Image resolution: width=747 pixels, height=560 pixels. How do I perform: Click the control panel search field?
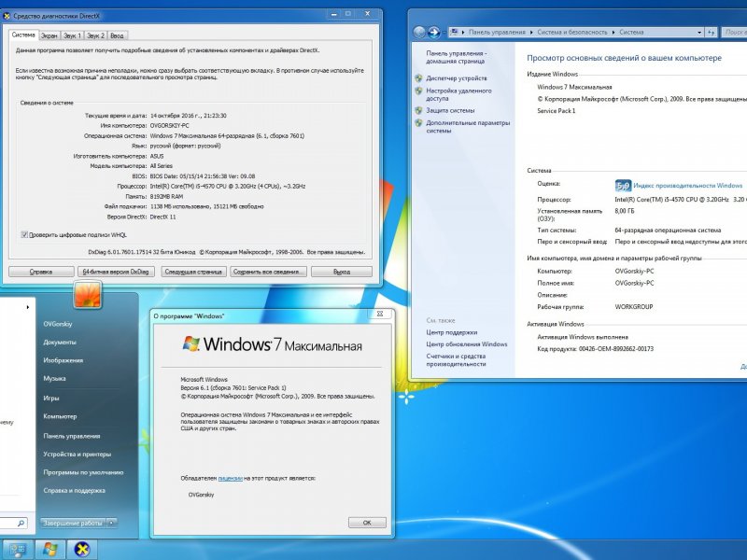pos(733,32)
